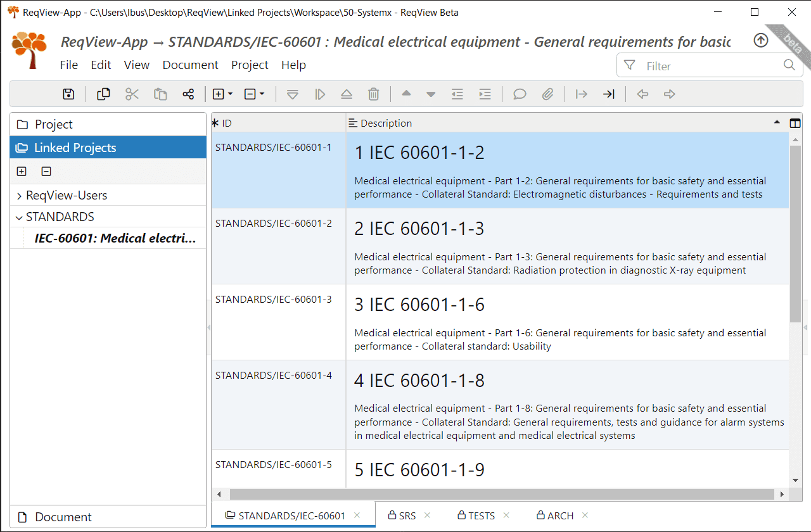This screenshot has width=811, height=532.
Task: Open the Help menu
Action: pos(293,65)
